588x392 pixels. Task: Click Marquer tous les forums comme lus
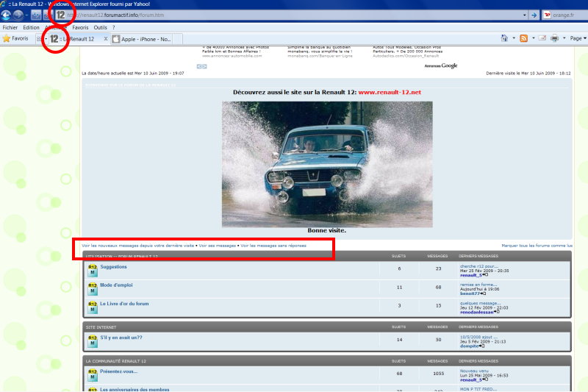(537, 246)
